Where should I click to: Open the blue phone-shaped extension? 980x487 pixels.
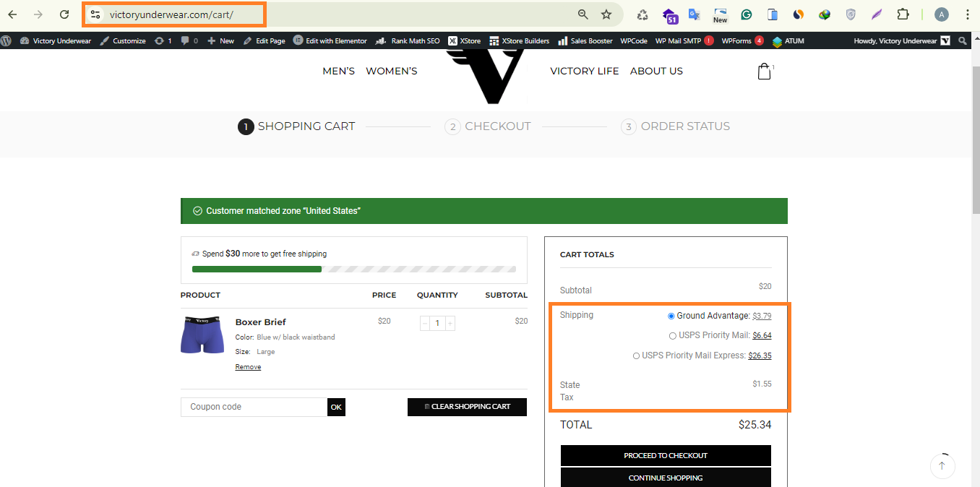coord(773,14)
